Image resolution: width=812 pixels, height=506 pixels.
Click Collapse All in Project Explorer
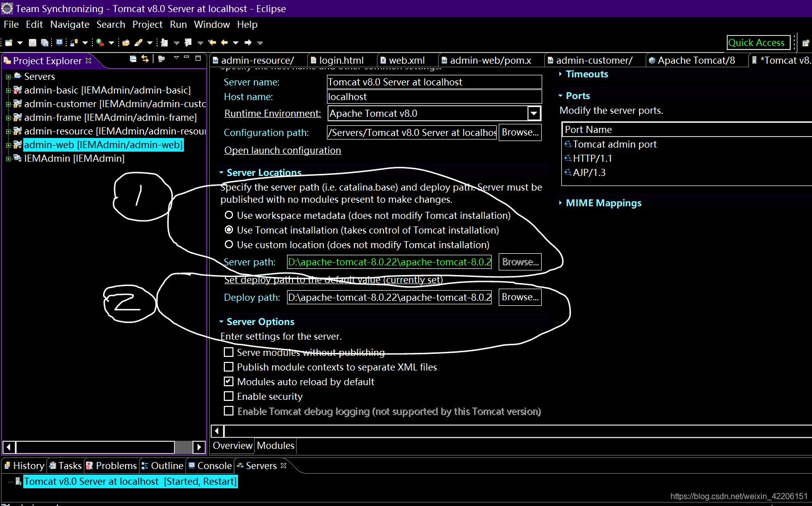pos(133,59)
